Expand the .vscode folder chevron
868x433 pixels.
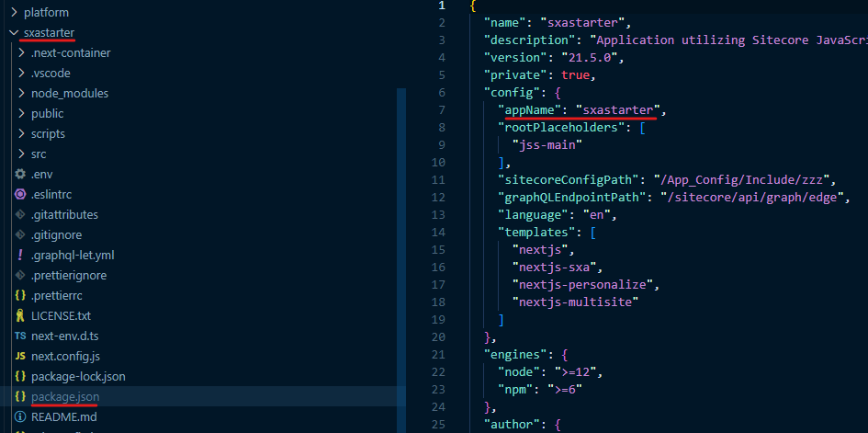pyautogui.click(x=21, y=74)
